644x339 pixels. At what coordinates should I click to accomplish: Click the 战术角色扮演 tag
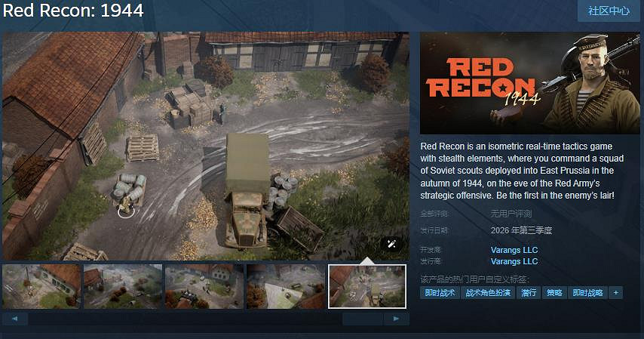[488, 293]
